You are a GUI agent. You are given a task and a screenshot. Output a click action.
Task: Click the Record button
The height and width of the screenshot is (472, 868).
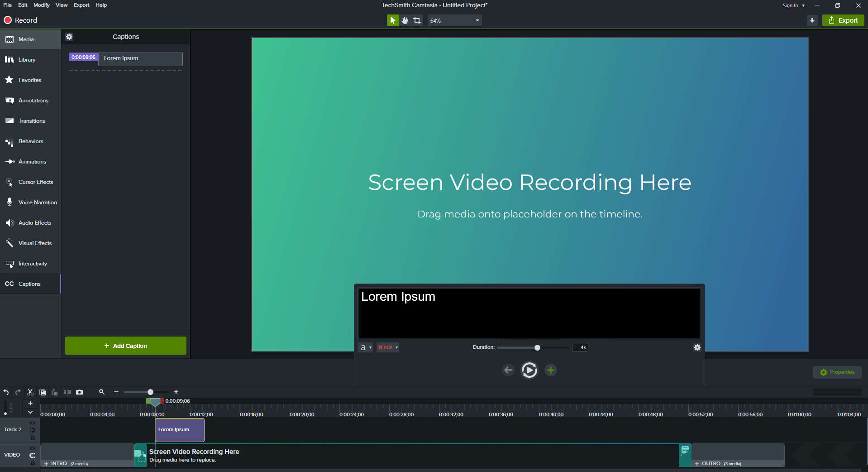(x=20, y=20)
